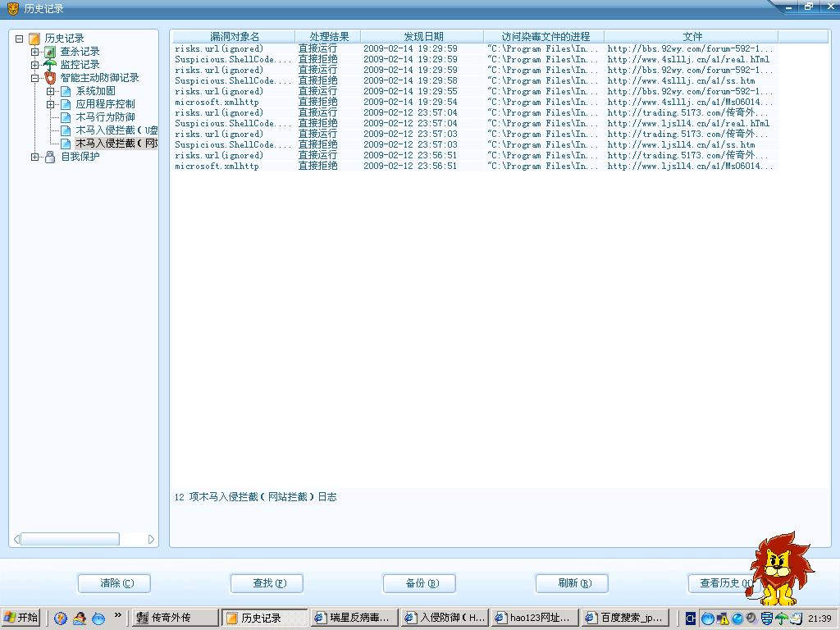Click the 查找(F) button
The width and height of the screenshot is (840, 630).
tap(267, 583)
